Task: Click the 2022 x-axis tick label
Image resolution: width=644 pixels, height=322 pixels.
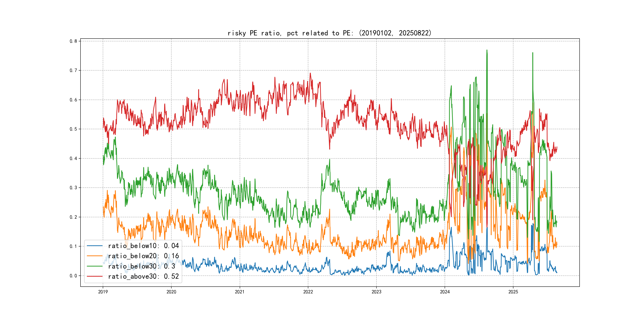Action: click(308, 292)
